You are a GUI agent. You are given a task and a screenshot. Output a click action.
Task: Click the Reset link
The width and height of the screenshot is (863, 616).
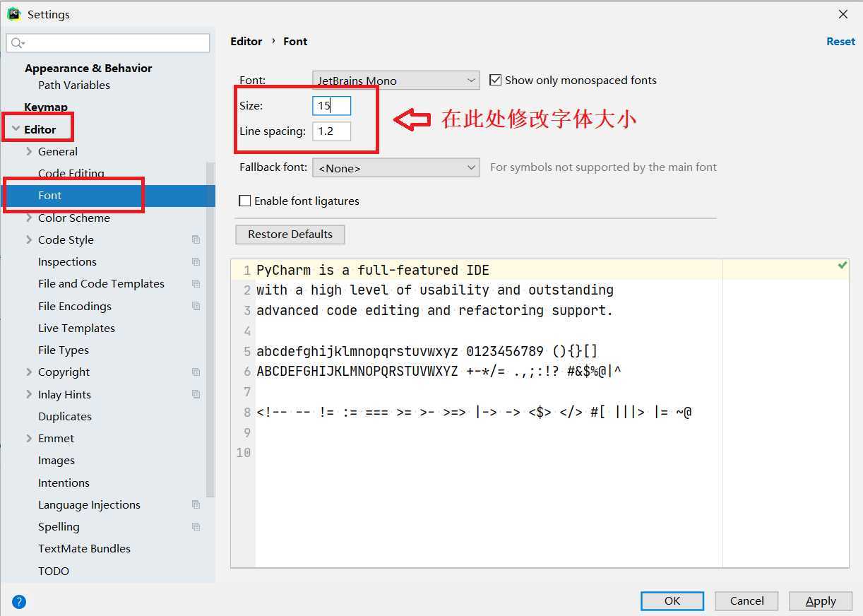tap(840, 42)
